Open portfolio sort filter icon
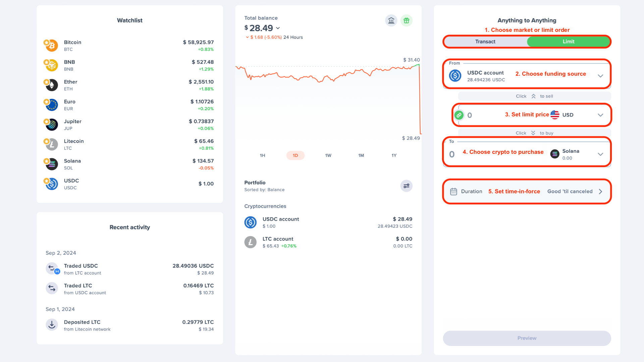 pyautogui.click(x=406, y=186)
